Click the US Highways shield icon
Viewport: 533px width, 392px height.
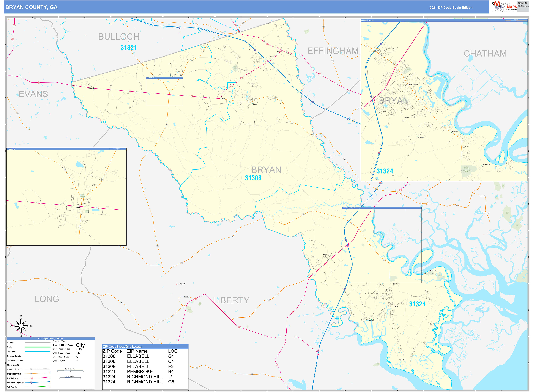click(31, 378)
